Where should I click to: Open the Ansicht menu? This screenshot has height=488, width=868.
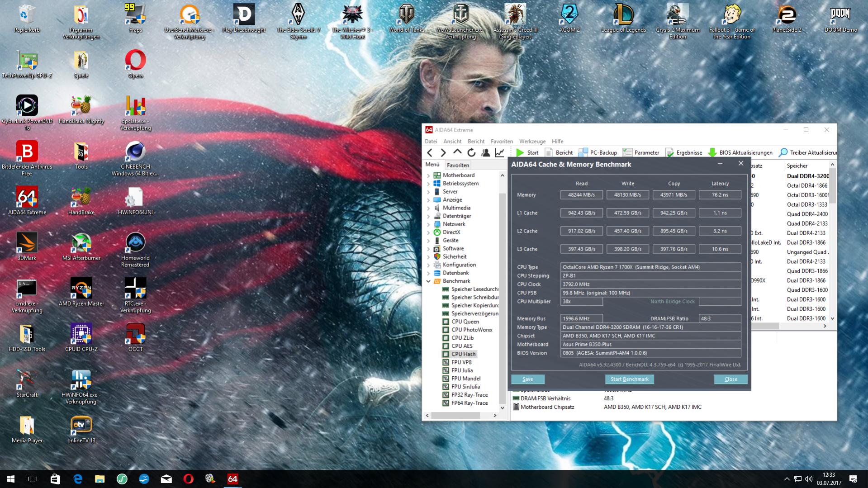click(452, 142)
